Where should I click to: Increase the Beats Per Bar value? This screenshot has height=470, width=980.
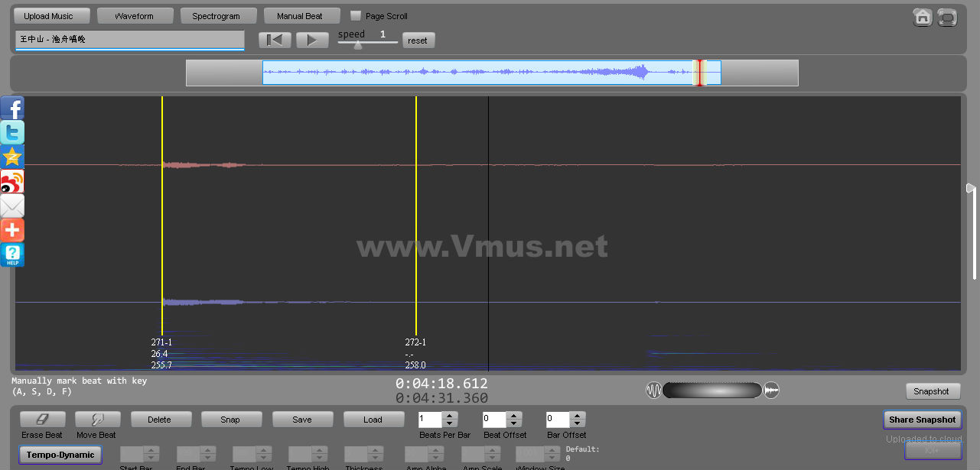pyautogui.click(x=450, y=416)
